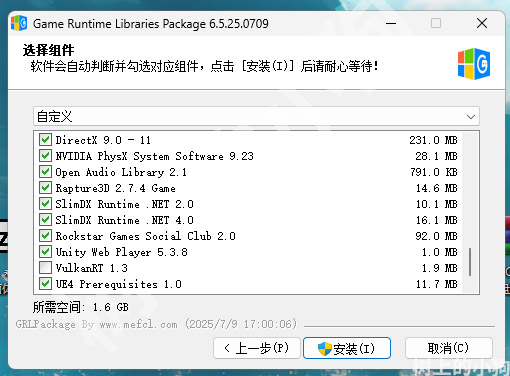Viewport: 510px width, 376px height.
Task: Enable the VulkanRT 1.3 checkbox
Action: (45, 268)
